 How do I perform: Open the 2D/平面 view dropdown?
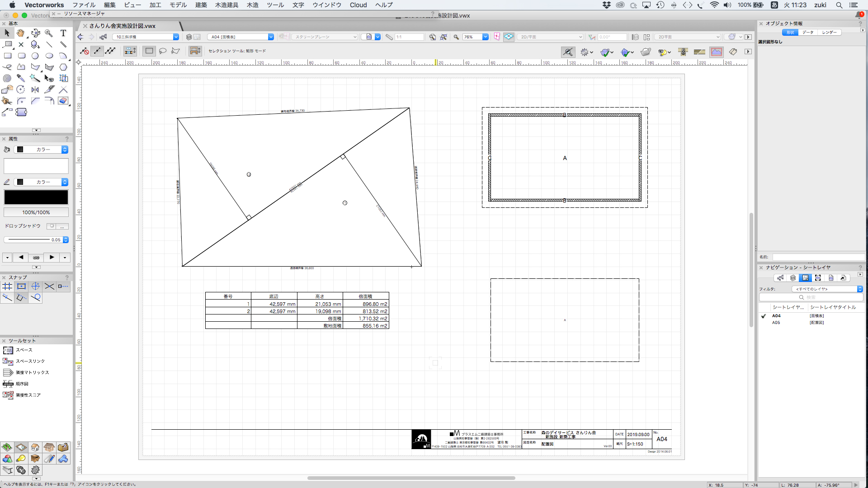point(551,37)
